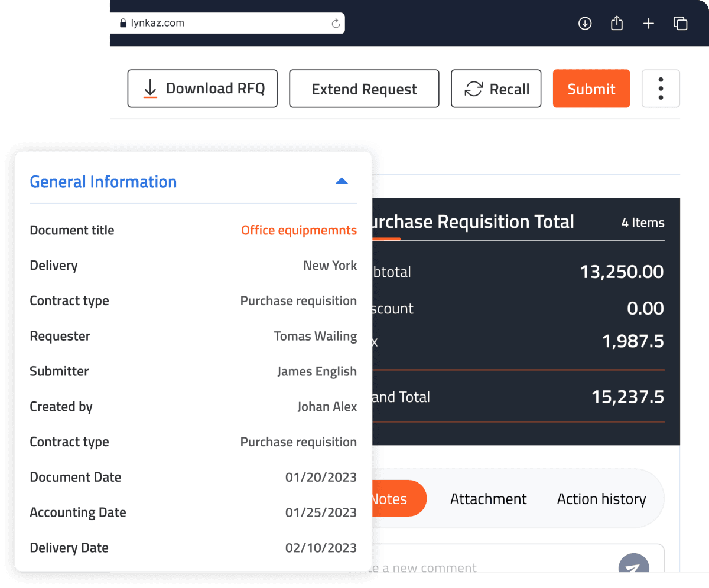Screen dimensions: 709x588
Task: Collapse the General Information section
Action: pyautogui.click(x=342, y=181)
